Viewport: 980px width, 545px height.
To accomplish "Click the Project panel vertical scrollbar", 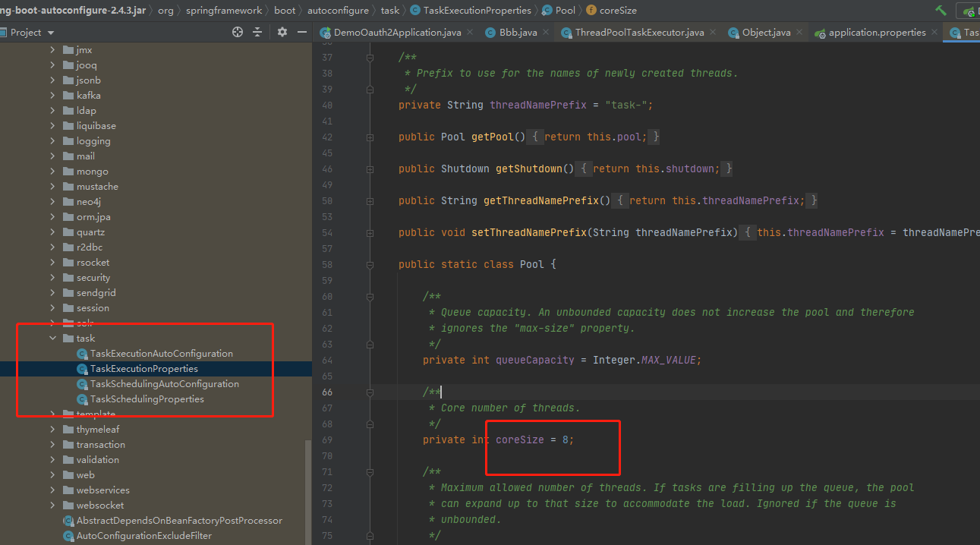I will pos(307,492).
